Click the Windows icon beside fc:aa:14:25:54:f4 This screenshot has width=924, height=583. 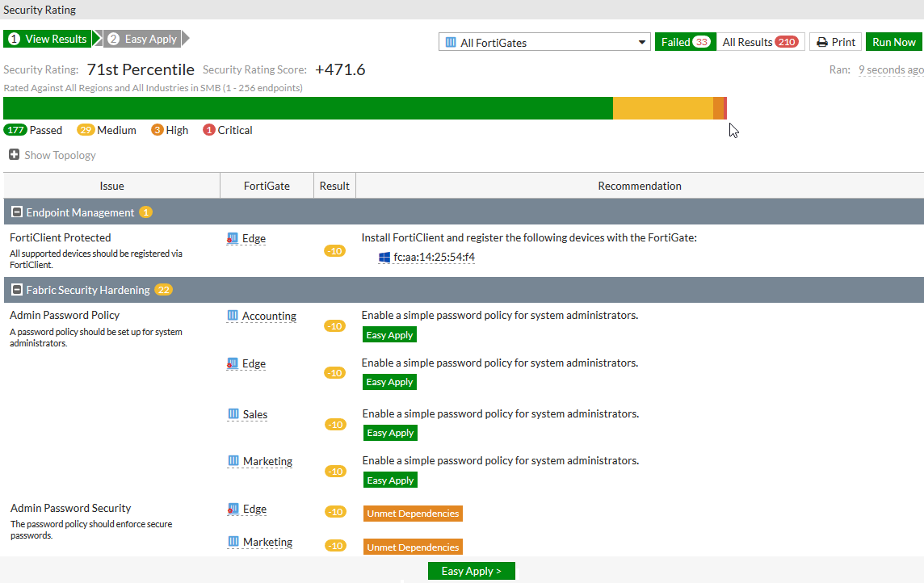click(x=384, y=258)
